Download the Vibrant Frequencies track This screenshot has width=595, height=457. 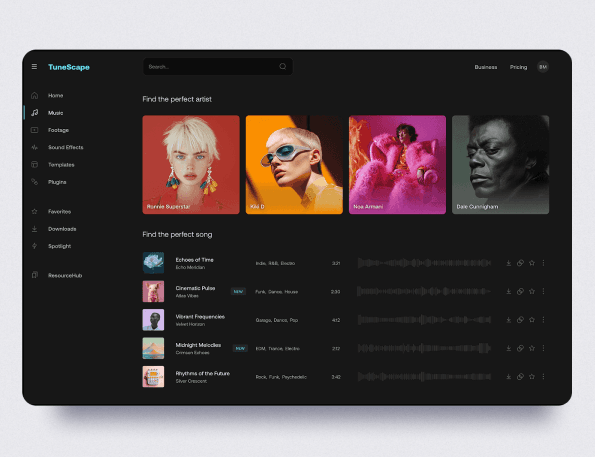[x=508, y=320]
